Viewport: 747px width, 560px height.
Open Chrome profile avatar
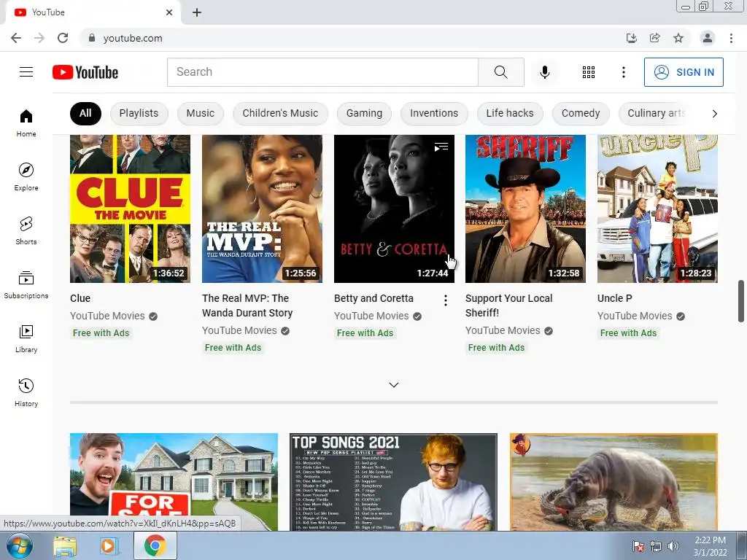click(x=708, y=38)
